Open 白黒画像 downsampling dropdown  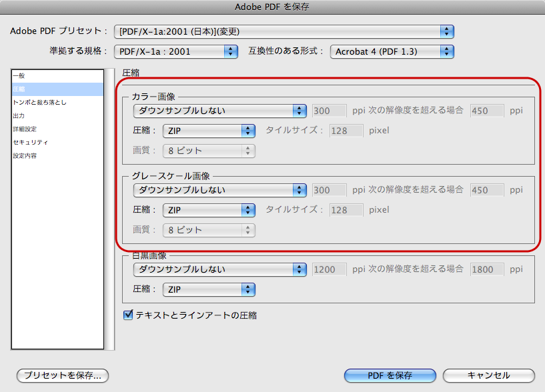click(219, 269)
